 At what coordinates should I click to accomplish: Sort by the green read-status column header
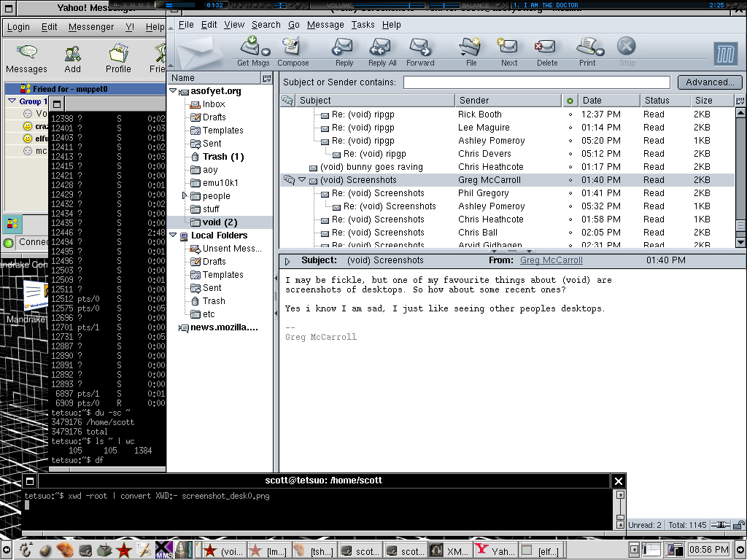570,101
